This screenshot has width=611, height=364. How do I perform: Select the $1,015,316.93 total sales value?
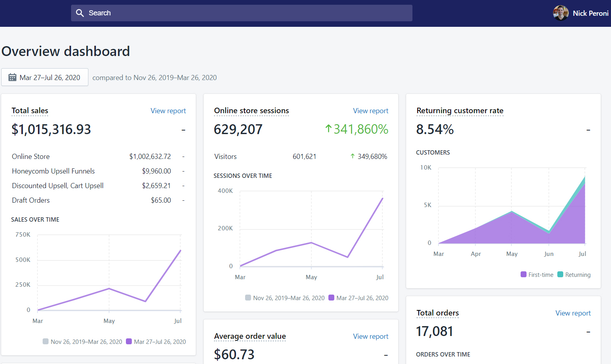click(x=51, y=129)
